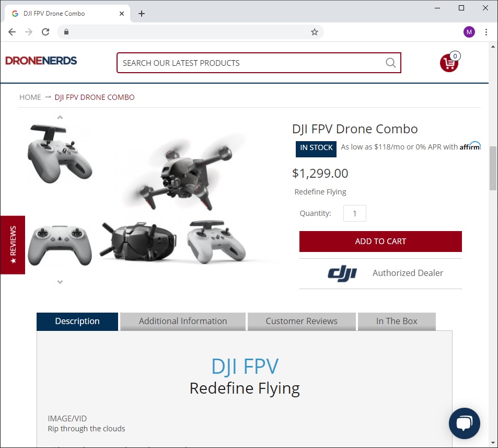Switch to the Additional Information tab
The height and width of the screenshot is (448, 498).
183,321
